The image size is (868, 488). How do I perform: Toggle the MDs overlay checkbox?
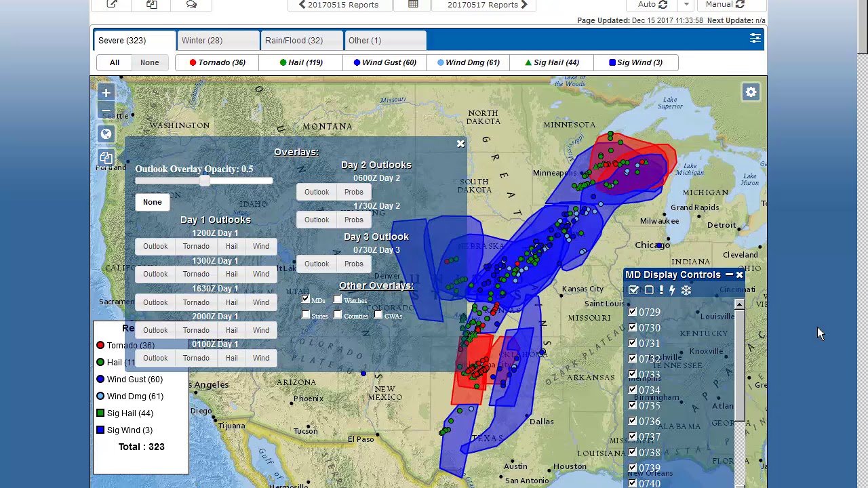coord(305,299)
